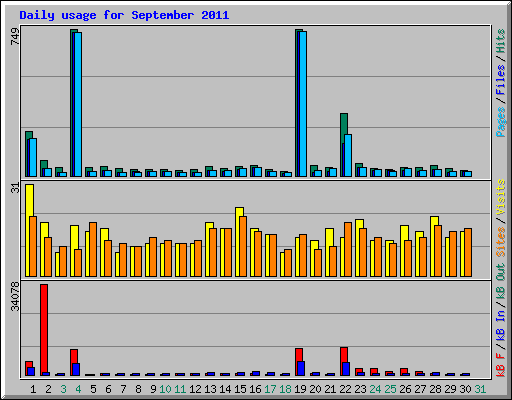Click day 19 on the x-axis

click(x=300, y=389)
